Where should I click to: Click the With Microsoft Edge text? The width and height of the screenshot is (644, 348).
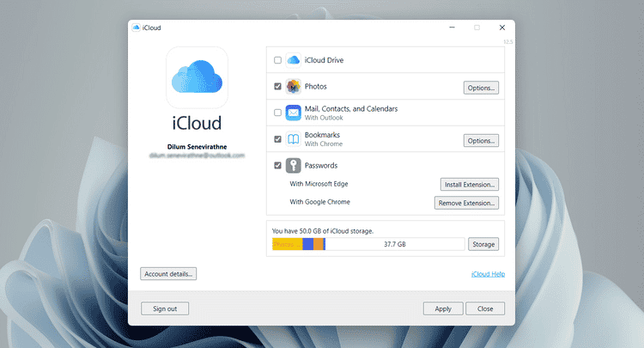click(319, 184)
